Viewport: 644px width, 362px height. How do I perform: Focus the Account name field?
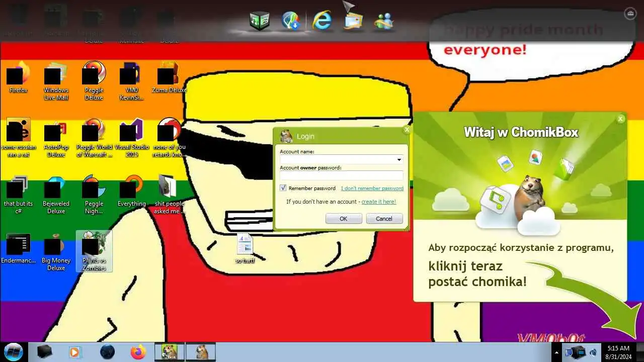point(341,160)
